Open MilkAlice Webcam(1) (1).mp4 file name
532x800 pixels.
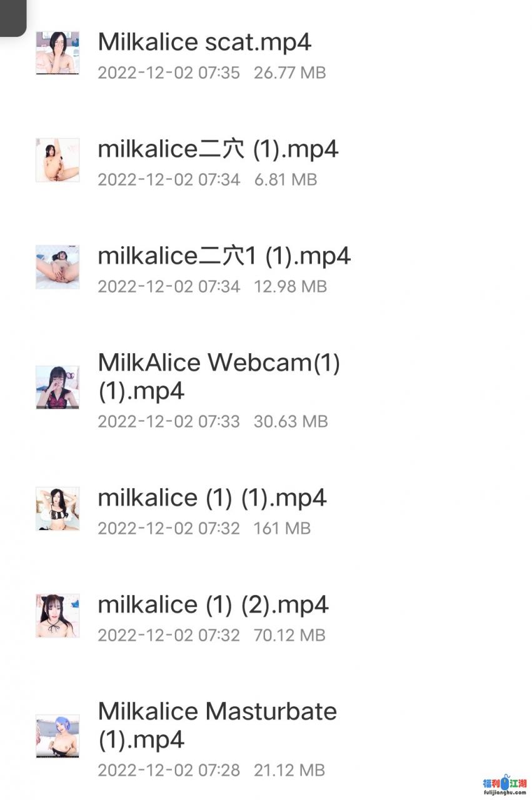click(x=219, y=377)
